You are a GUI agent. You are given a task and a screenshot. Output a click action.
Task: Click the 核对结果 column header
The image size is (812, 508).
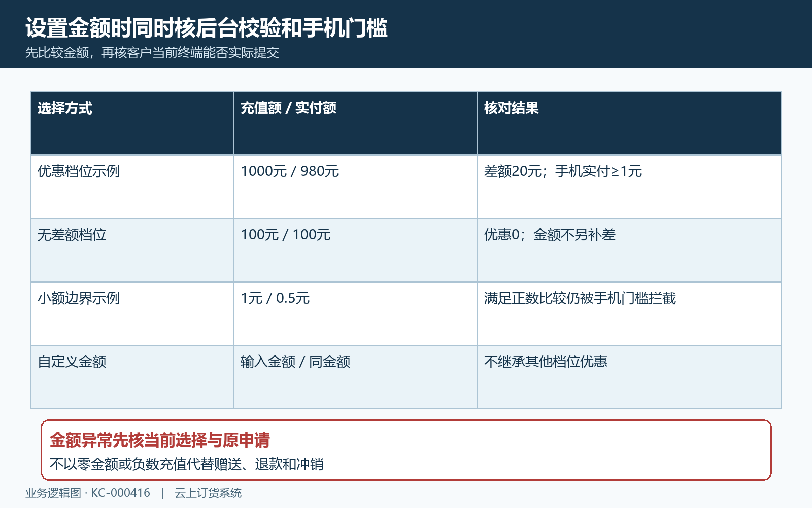coord(511,108)
